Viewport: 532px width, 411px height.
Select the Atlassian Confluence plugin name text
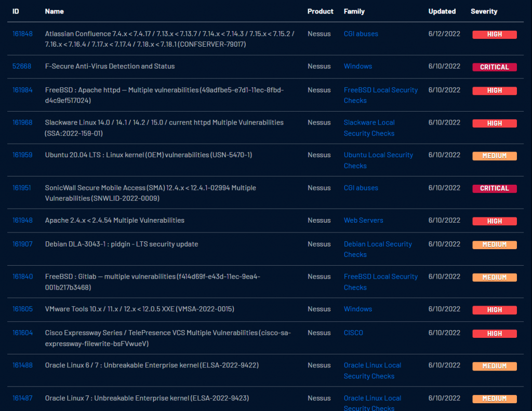click(x=170, y=39)
